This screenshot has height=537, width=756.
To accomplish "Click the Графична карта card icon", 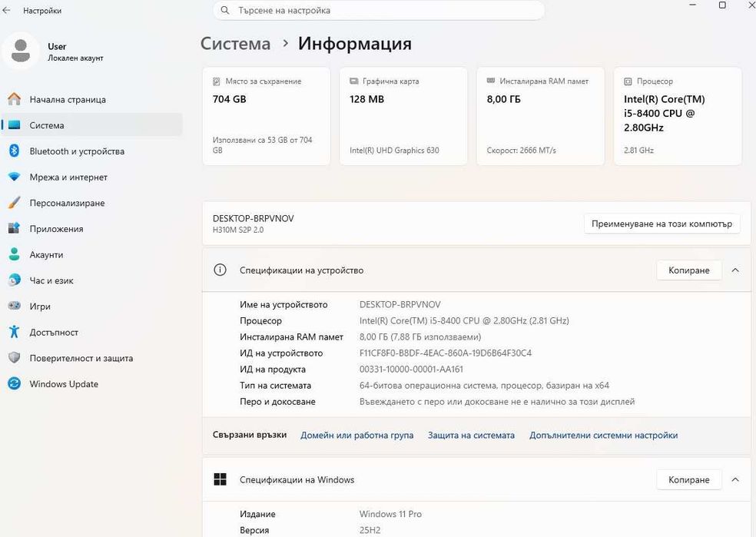I will (x=354, y=81).
